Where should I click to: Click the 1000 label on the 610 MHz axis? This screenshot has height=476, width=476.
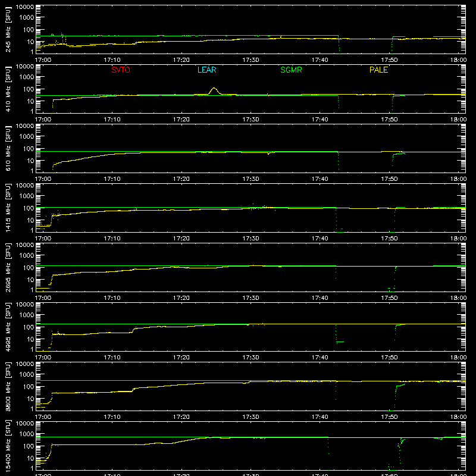click(27, 137)
